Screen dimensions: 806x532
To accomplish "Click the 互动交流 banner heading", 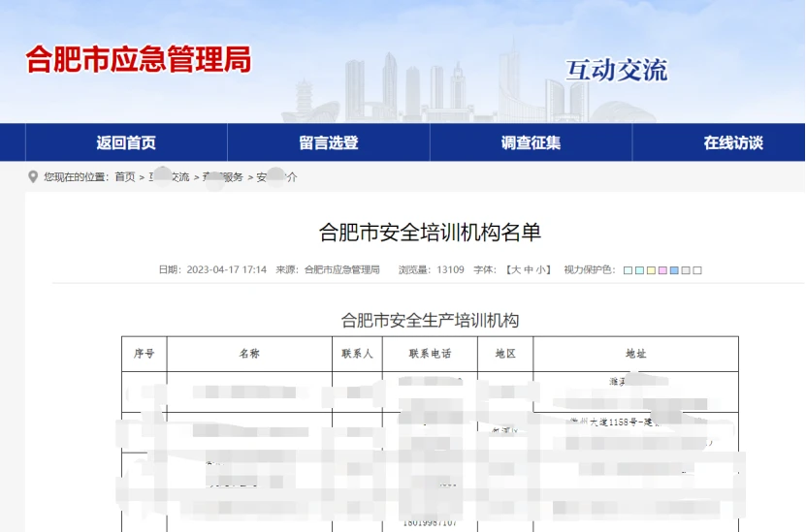I will [616, 71].
